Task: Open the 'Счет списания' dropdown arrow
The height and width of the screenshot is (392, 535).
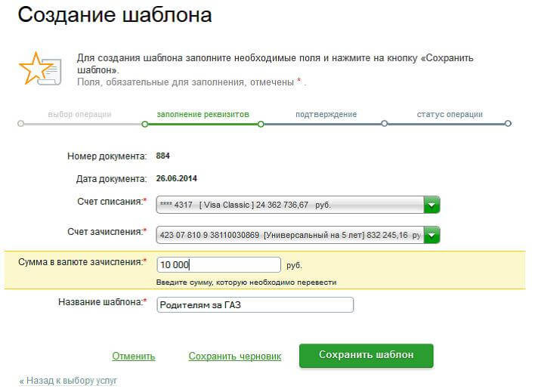Action: (x=431, y=205)
